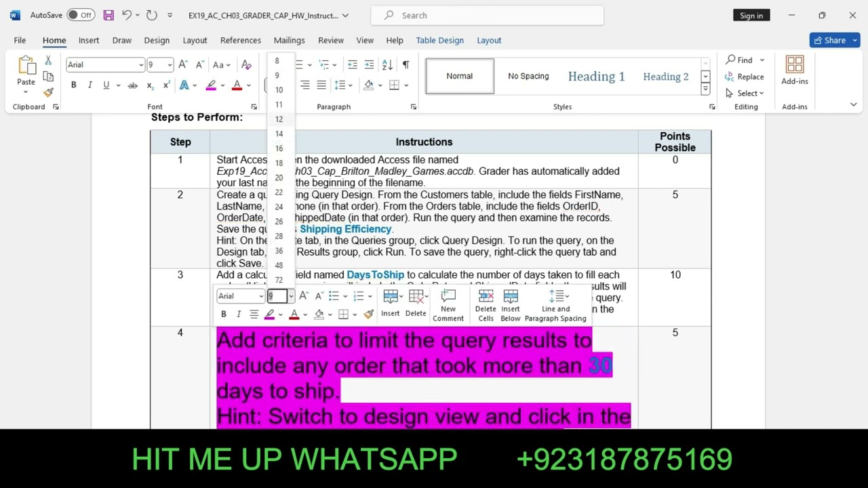Copy selection using the ribbon Copy icon
This screenshot has width=868, height=488.
(48, 77)
